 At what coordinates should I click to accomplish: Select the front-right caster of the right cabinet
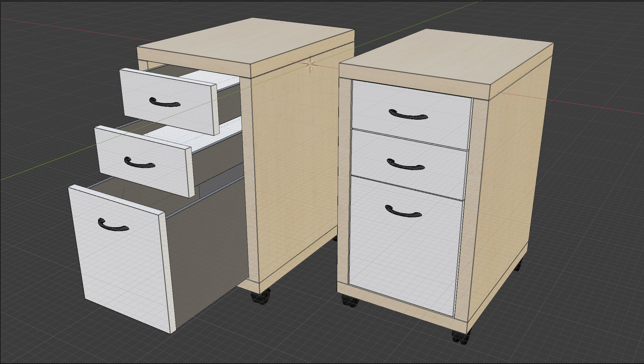click(x=461, y=337)
